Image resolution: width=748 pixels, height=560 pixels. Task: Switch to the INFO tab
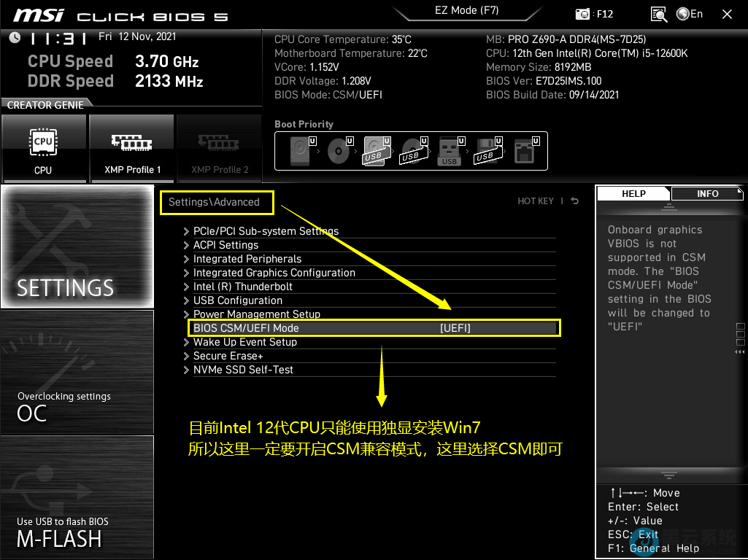click(x=707, y=193)
